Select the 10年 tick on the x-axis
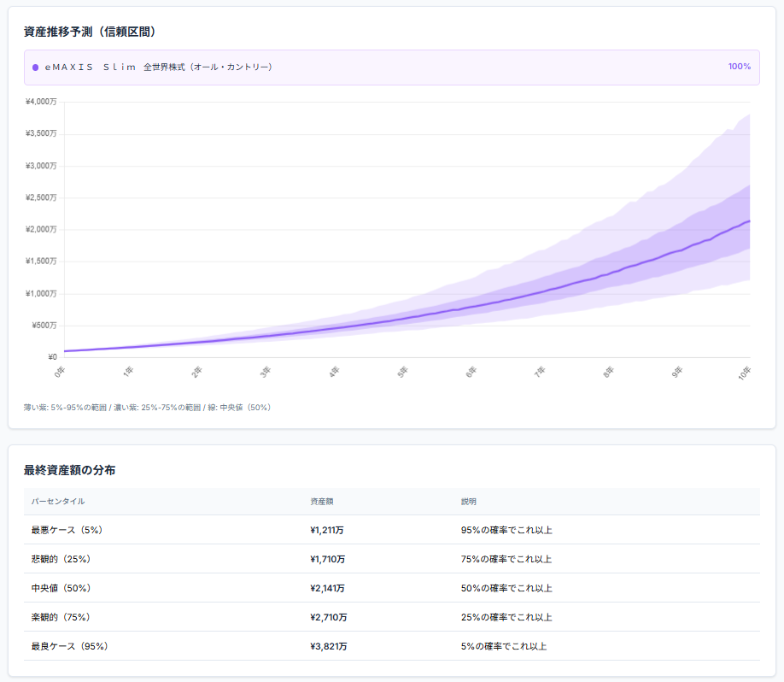 point(745,373)
